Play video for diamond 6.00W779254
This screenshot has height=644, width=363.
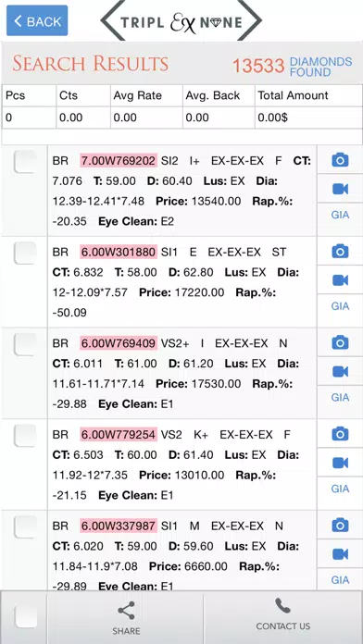point(340,463)
